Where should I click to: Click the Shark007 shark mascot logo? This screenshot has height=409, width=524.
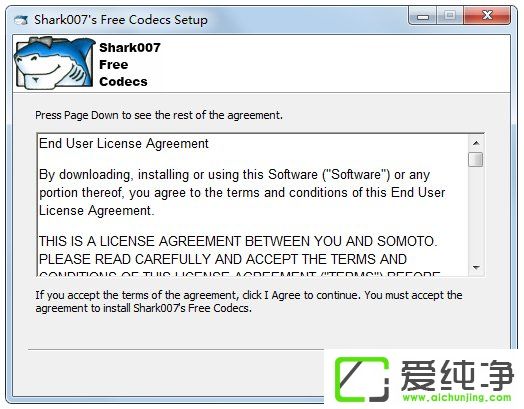point(54,63)
